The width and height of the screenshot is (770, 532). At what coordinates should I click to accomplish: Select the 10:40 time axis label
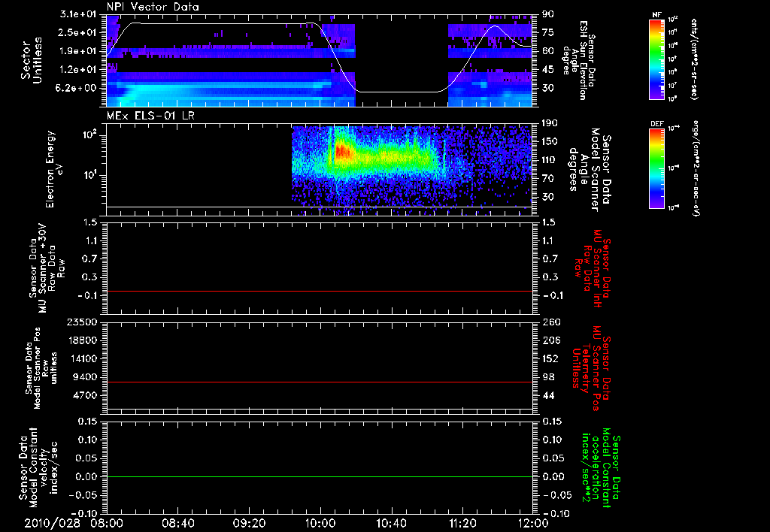pyautogui.click(x=391, y=523)
